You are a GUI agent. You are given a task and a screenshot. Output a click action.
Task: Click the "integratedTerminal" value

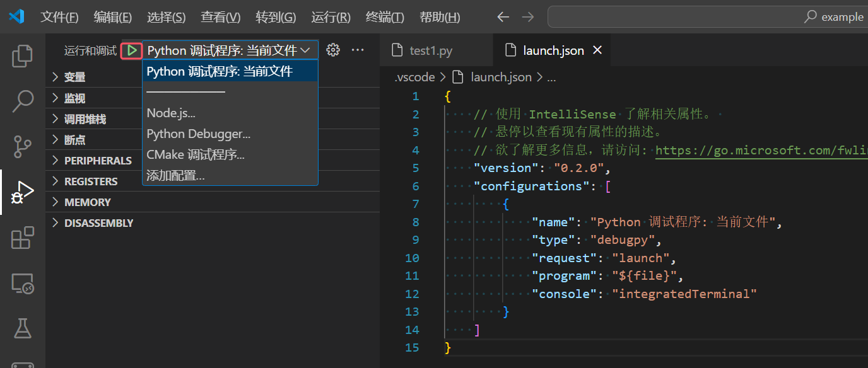[x=684, y=294]
